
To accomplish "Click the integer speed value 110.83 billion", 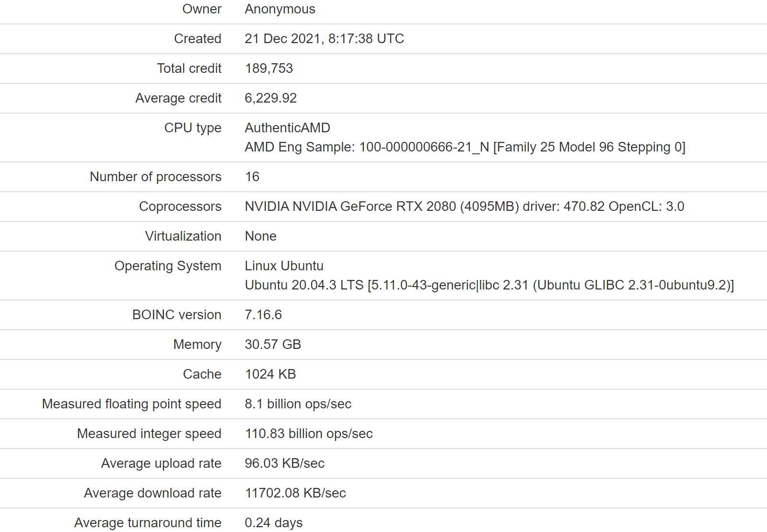I will click(x=309, y=434).
